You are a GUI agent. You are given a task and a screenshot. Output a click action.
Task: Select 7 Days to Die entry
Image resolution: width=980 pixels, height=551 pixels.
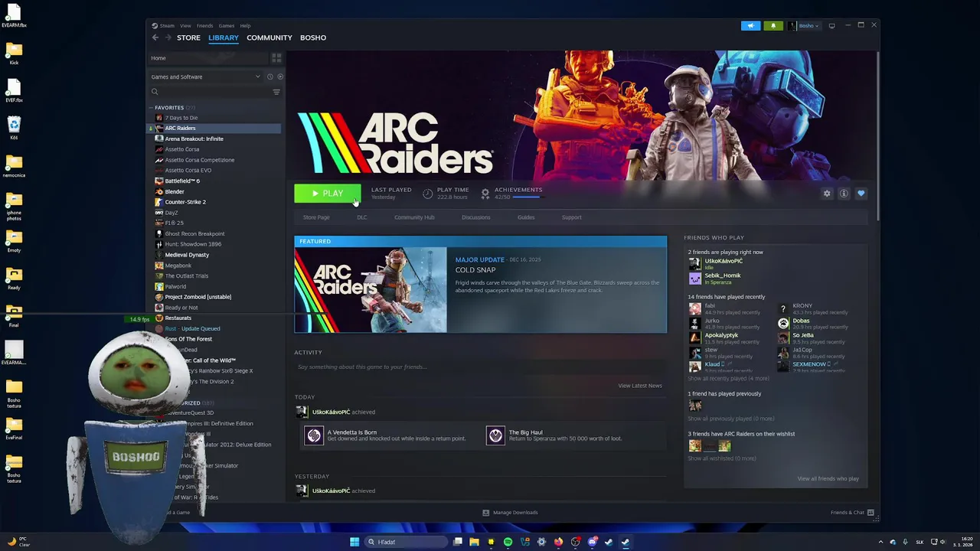pyautogui.click(x=181, y=118)
